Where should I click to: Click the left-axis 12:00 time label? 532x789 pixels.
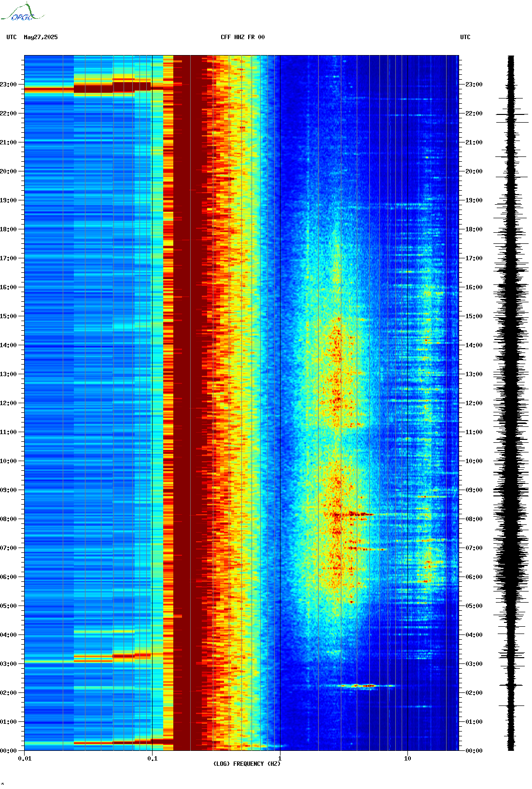pos(8,403)
